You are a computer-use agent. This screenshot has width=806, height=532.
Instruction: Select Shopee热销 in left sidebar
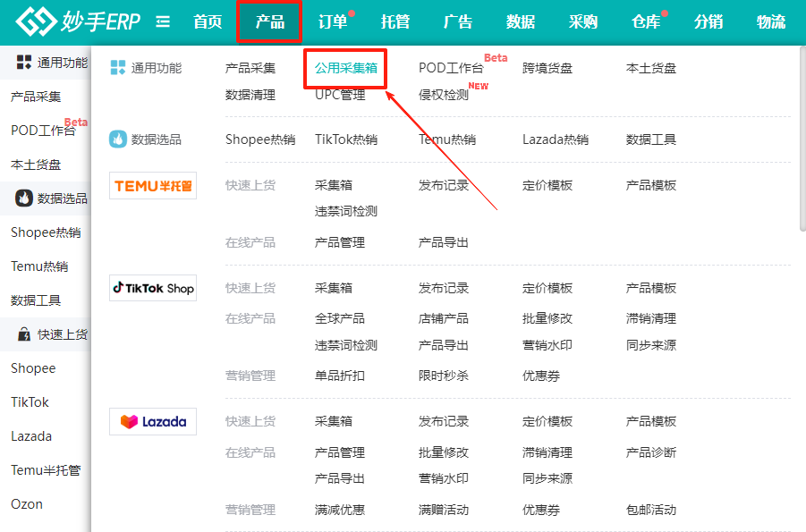pyautogui.click(x=46, y=232)
